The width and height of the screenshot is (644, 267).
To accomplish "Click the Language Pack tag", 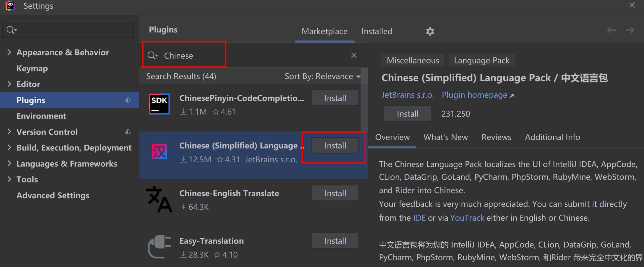I will coord(481,60).
